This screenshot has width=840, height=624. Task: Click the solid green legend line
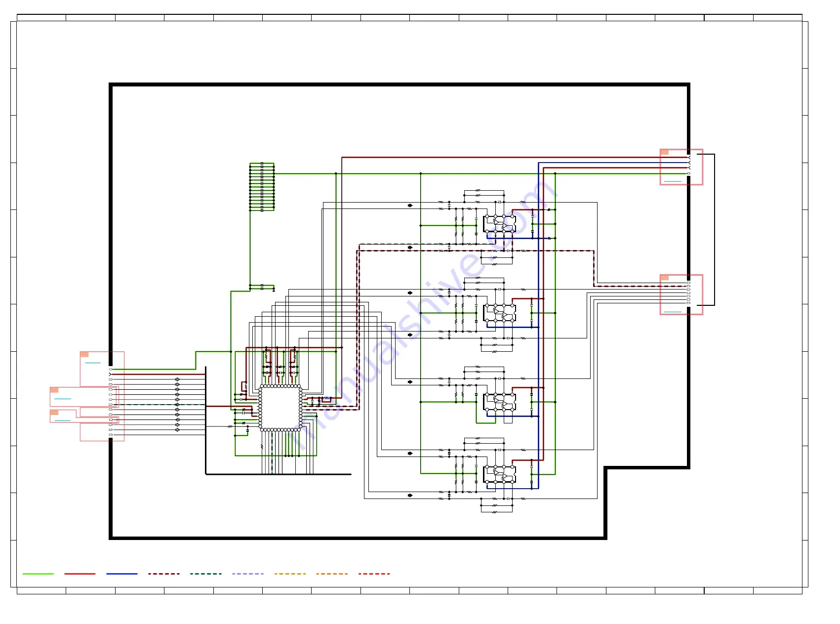pos(38,574)
